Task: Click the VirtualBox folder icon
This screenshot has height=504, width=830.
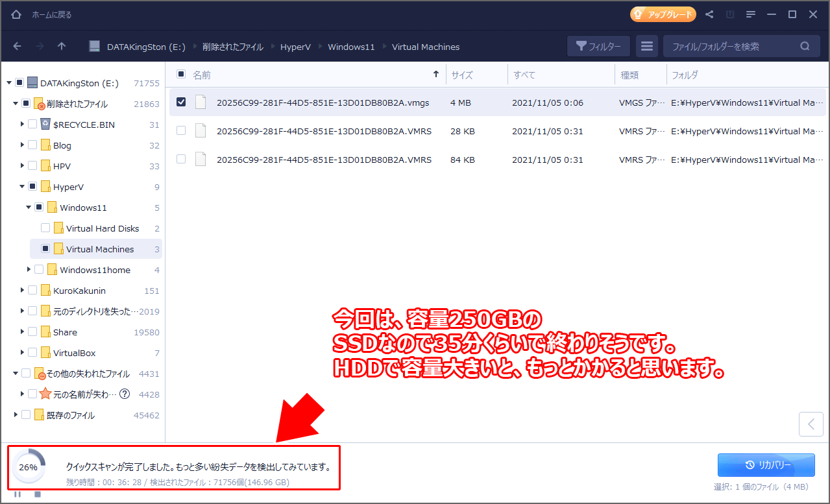Action: [45, 352]
